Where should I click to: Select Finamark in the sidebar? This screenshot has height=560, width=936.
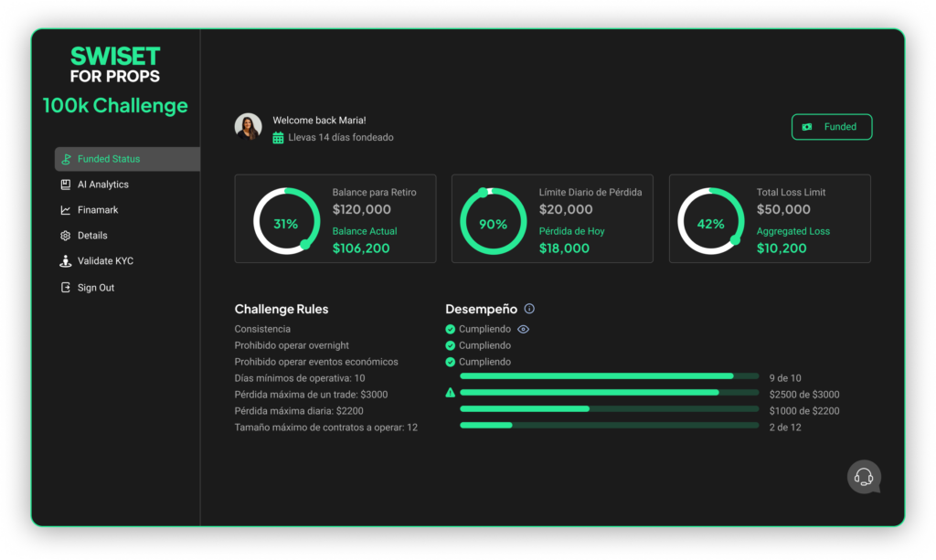(98, 210)
